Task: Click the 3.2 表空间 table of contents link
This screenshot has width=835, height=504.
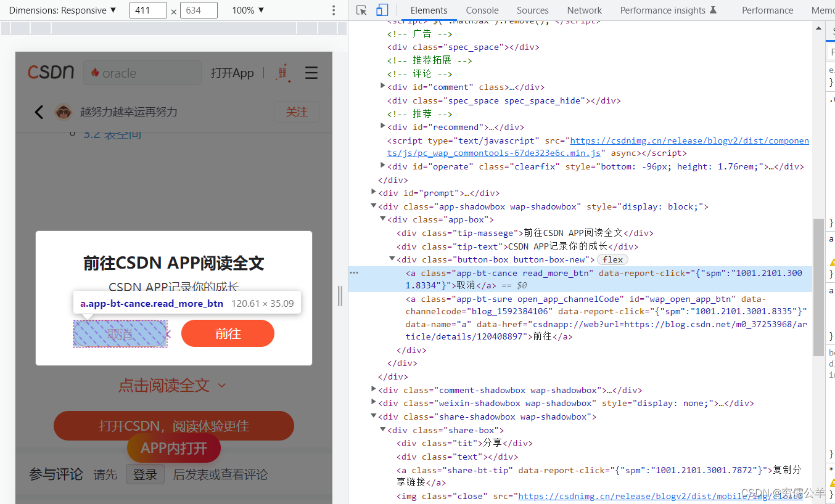Action: (112, 134)
